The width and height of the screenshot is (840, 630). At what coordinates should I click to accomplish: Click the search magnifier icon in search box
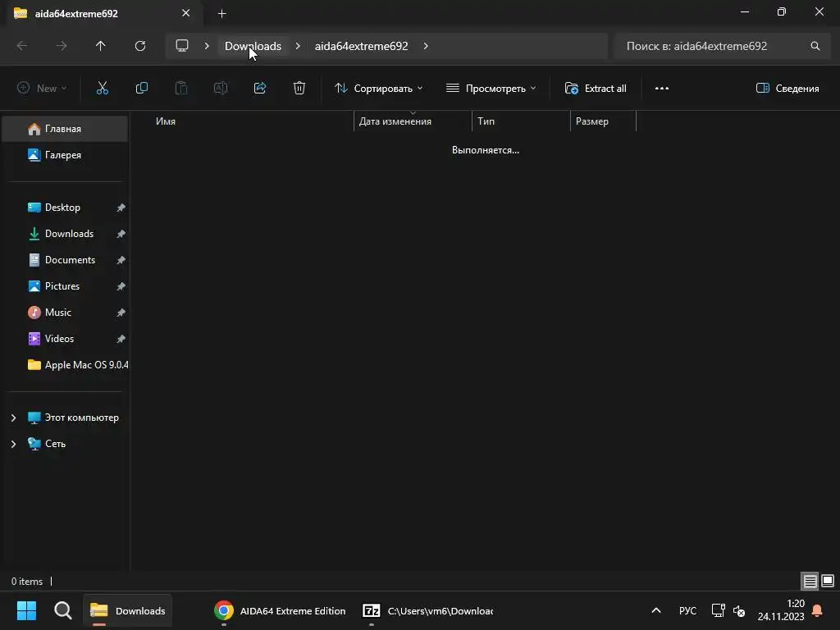point(815,46)
